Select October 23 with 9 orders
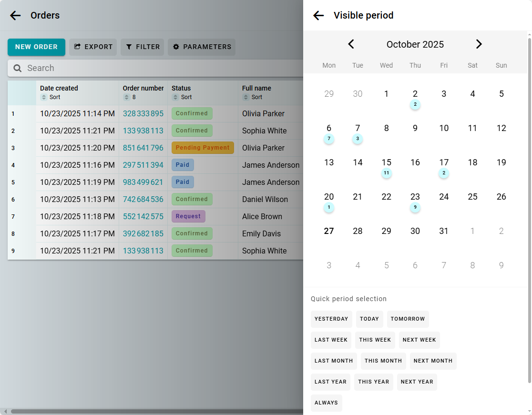 tap(415, 197)
